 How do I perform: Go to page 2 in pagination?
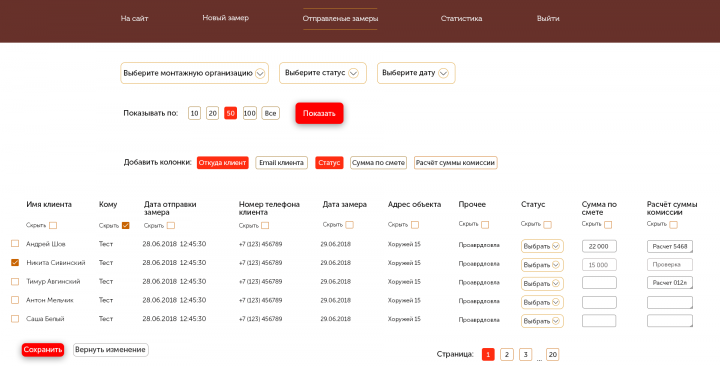pyautogui.click(x=506, y=355)
